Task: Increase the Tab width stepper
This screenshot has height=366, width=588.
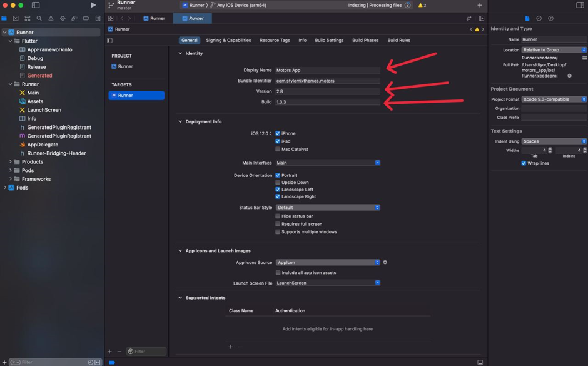Action: tap(550, 149)
